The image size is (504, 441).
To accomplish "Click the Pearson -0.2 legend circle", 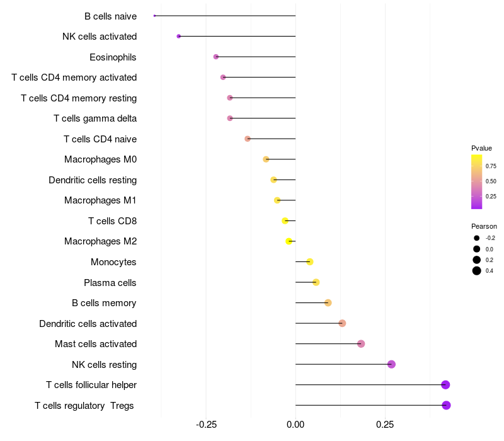I will coord(477,238).
